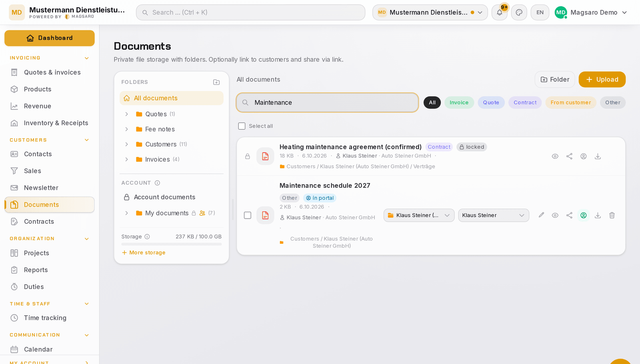Focus the Maintenance document search field
Image resolution: width=640 pixels, height=364 pixels.
(327, 103)
